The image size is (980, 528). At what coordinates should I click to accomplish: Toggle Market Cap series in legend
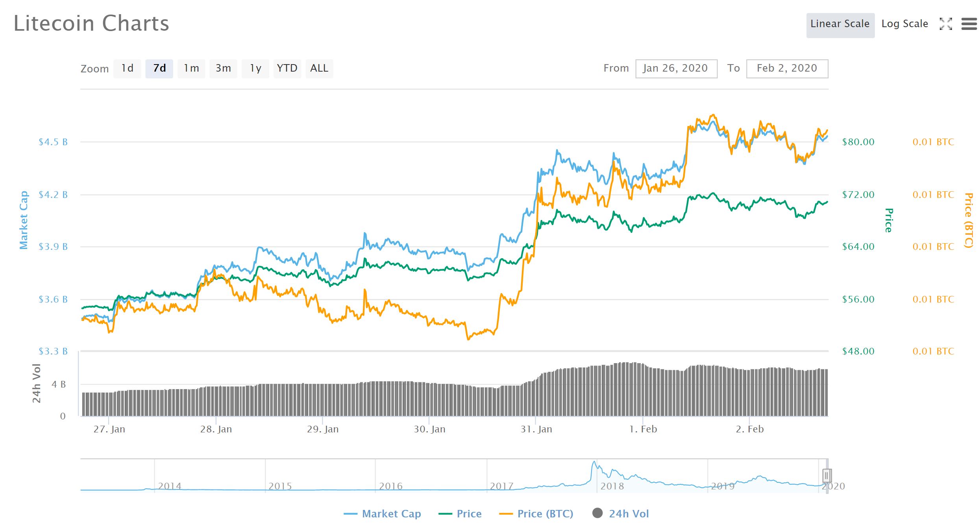pyautogui.click(x=382, y=513)
